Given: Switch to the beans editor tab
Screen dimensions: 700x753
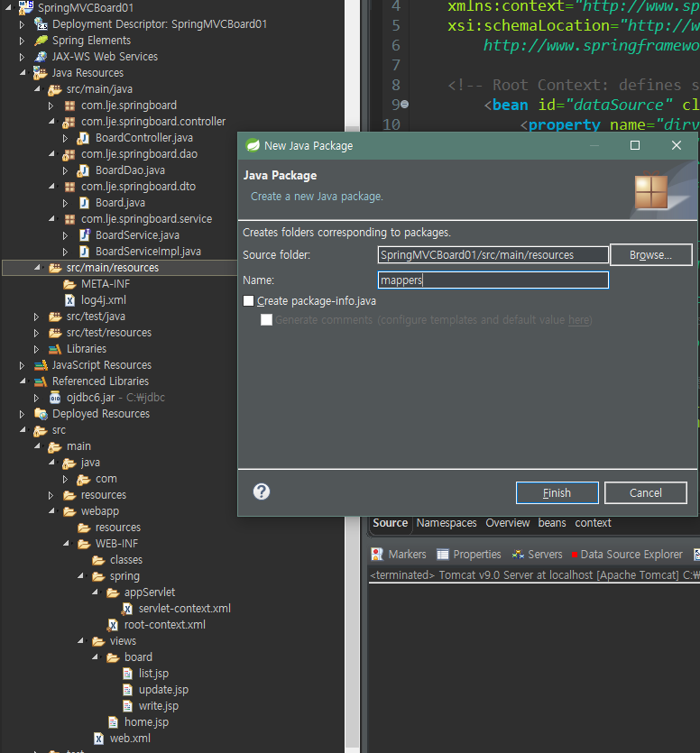Looking at the screenshot, I should click(x=551, y=523).
